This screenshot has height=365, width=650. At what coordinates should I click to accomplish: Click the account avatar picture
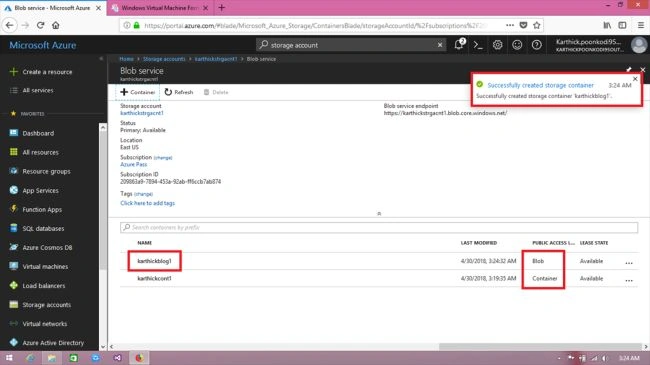(639, 45)
